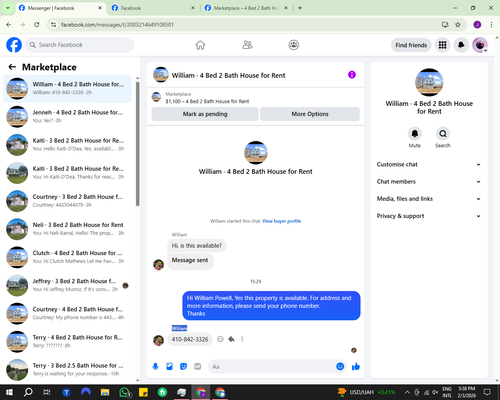Image resolution: width=500 pixels, height=400 pixels.
Task: Open more options for phone number message
Action: [242, 339]
